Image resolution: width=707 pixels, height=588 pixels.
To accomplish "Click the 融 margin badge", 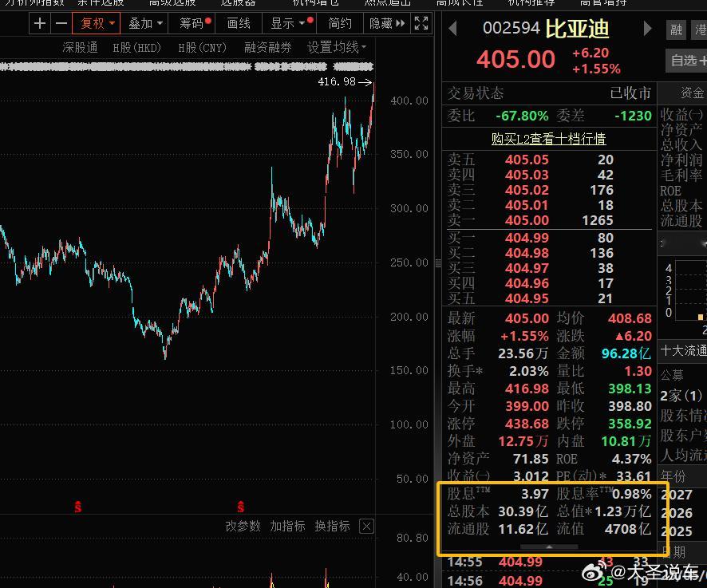I will coord(676,30).
